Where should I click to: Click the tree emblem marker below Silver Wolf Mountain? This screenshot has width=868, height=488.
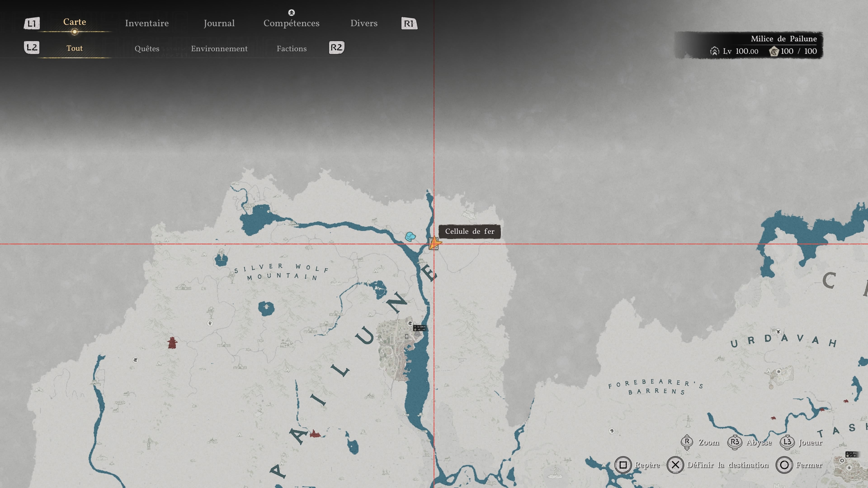pos(210,323)
